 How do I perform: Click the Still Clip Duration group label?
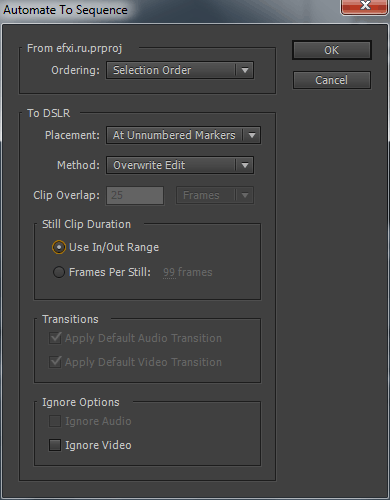[x=86, y=224]
